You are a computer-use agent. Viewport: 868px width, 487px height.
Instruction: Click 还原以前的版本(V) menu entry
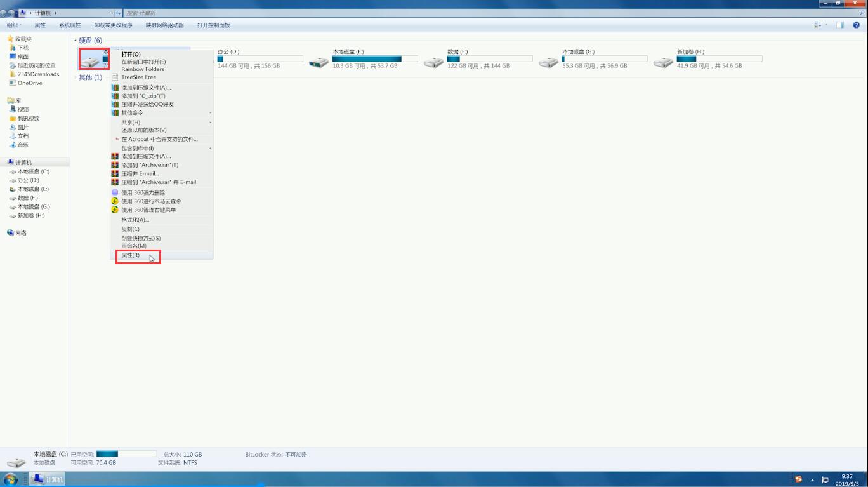coord(143,130)
